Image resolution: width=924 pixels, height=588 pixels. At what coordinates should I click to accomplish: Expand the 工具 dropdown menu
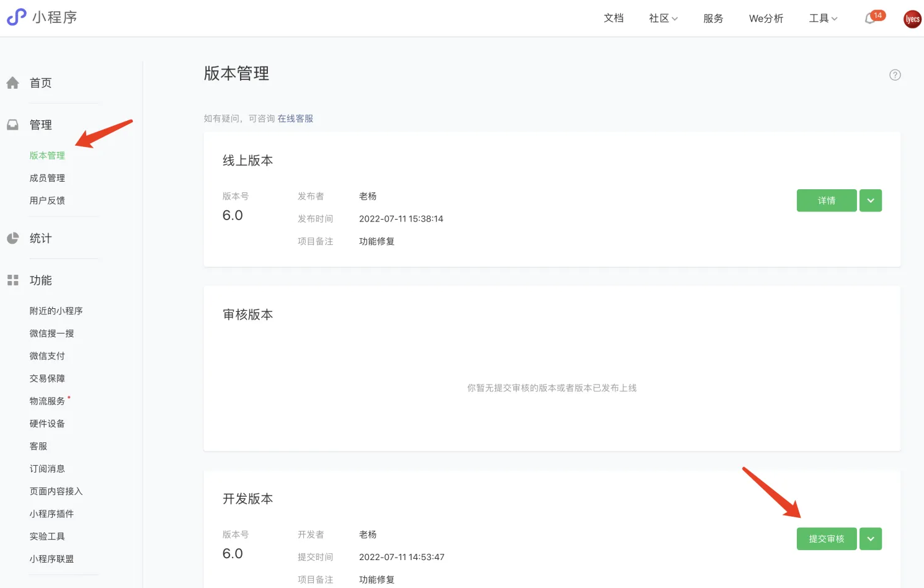click(823, 19)
